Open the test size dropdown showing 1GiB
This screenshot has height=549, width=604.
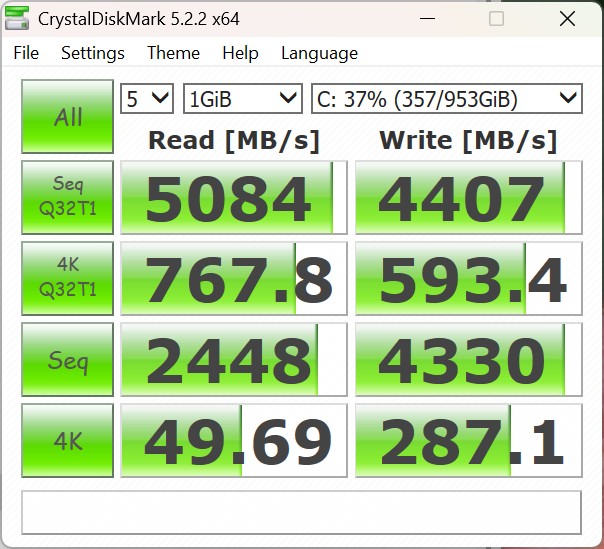point(243,99)
